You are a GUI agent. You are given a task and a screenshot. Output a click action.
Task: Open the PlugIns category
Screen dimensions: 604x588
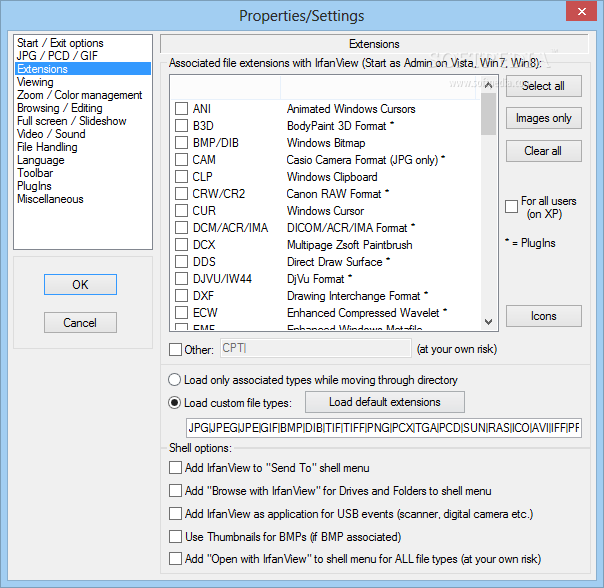(83, 186)
